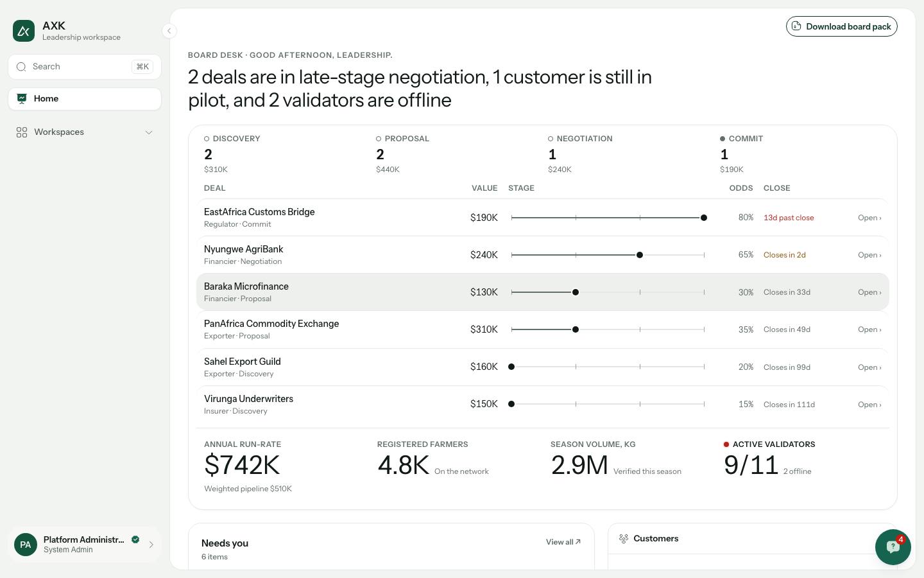Click the Baraka Microfinance stage marker
Screen dimensions: 924x578
click(x=576, y=292)
